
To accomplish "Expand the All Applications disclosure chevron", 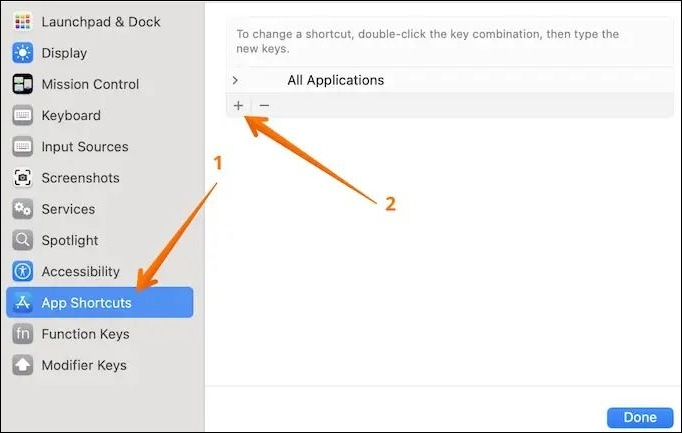I will pyautogui.click(x=235, y=80).
